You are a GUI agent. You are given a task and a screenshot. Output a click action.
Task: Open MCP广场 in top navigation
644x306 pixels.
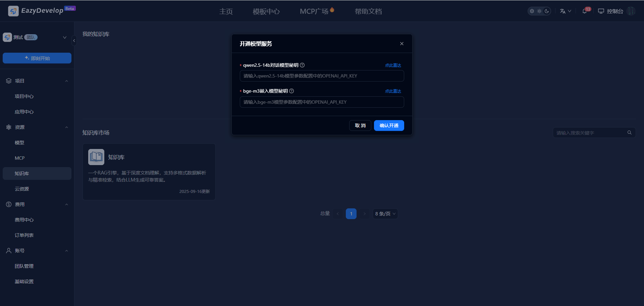point(314,11)
